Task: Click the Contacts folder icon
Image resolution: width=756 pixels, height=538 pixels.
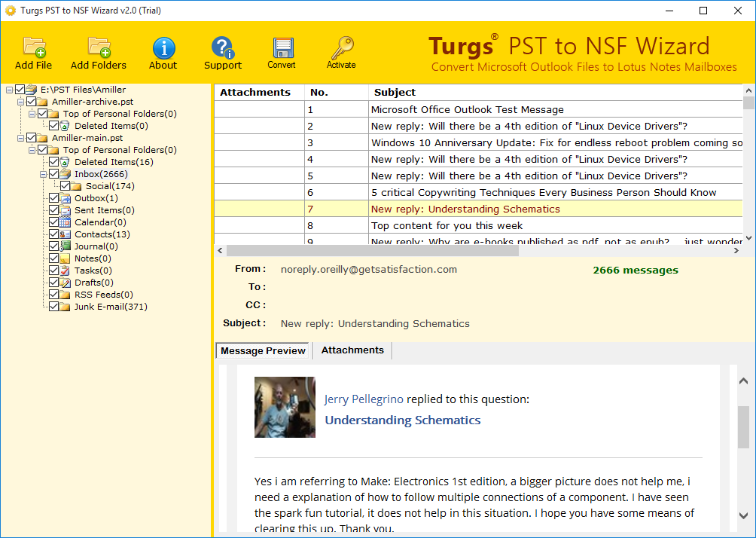Action: (x=65, y=234)
